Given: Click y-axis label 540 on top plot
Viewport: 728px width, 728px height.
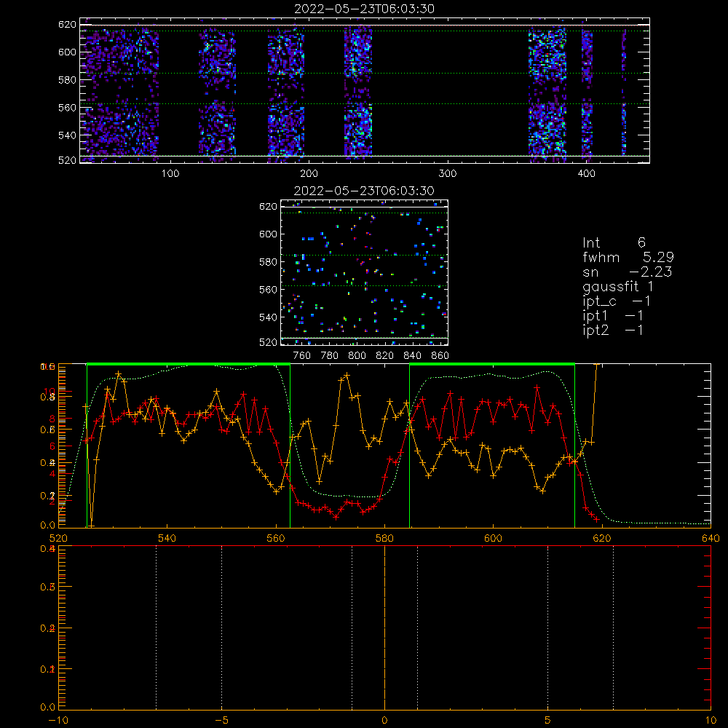Looking at the screenshot, I should (67, 135).
